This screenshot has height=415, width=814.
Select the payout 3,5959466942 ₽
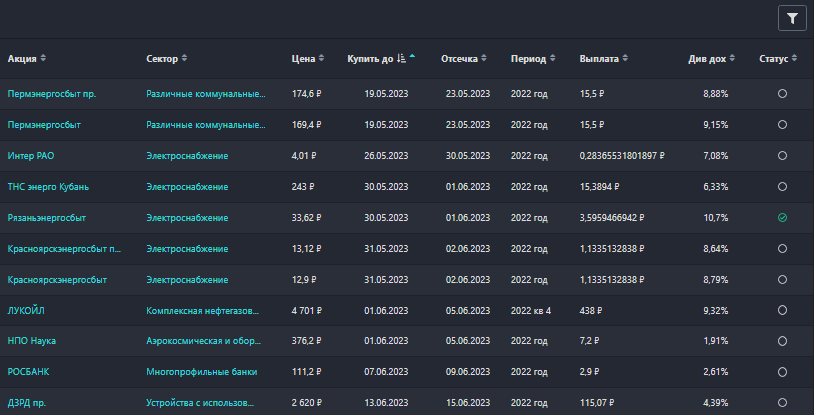612,218
